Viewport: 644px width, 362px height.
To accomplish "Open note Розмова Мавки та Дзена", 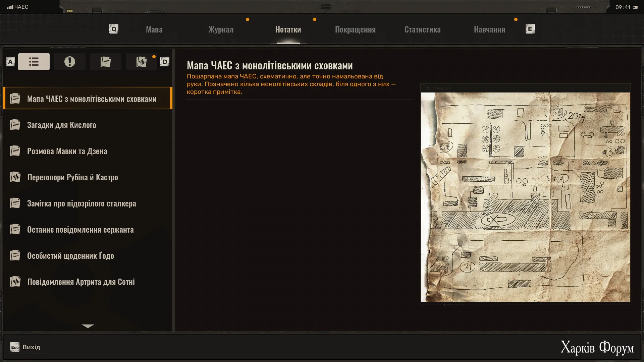I will pyautogui.click(x=88, y=151).
